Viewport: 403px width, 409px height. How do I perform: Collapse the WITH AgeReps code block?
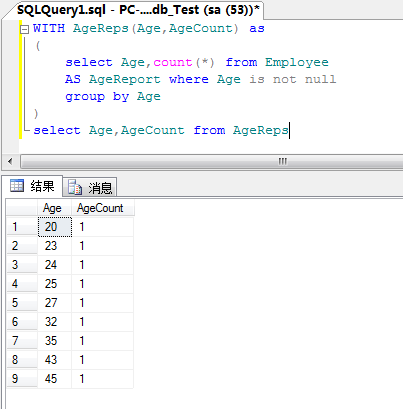[x=24, y=30]
